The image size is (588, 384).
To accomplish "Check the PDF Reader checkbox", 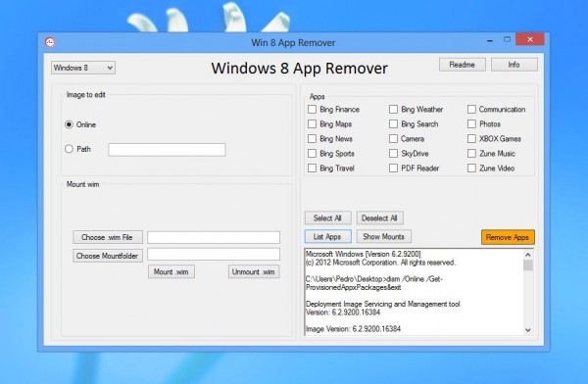I will click(393, 168).
